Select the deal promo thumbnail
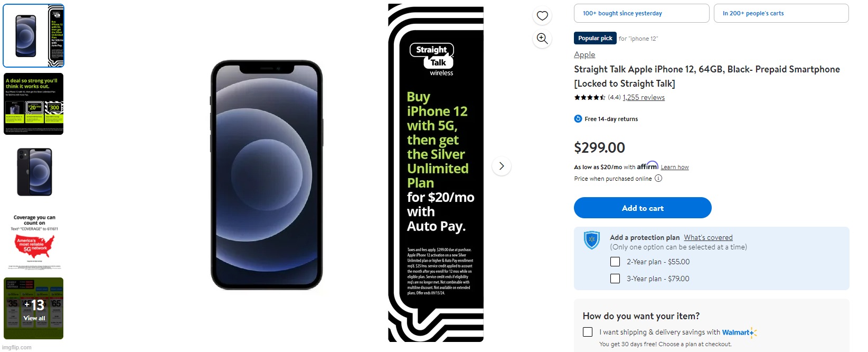 34,104
